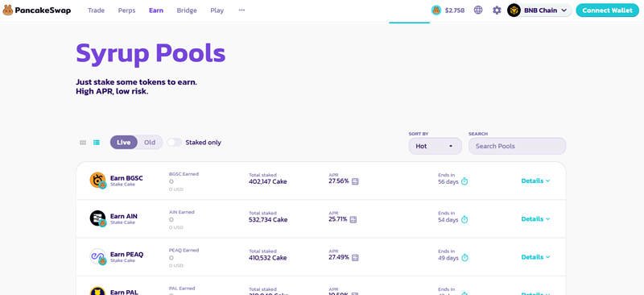Screen dimensions: 644x295
Task: Click the timer icon for PEAQ pool
Action: pyautogui.click(x=464, y=258)
